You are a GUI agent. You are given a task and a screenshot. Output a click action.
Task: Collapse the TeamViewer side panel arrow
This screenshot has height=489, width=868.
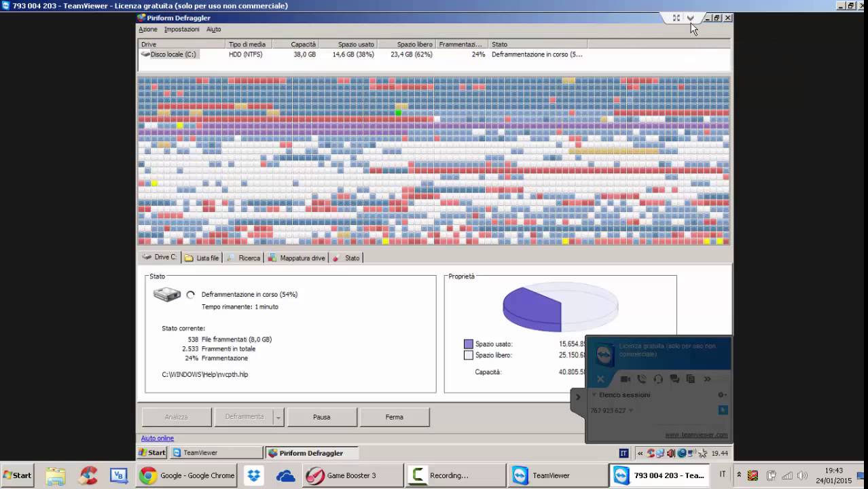pyautogui.click(x=578, y=397)
